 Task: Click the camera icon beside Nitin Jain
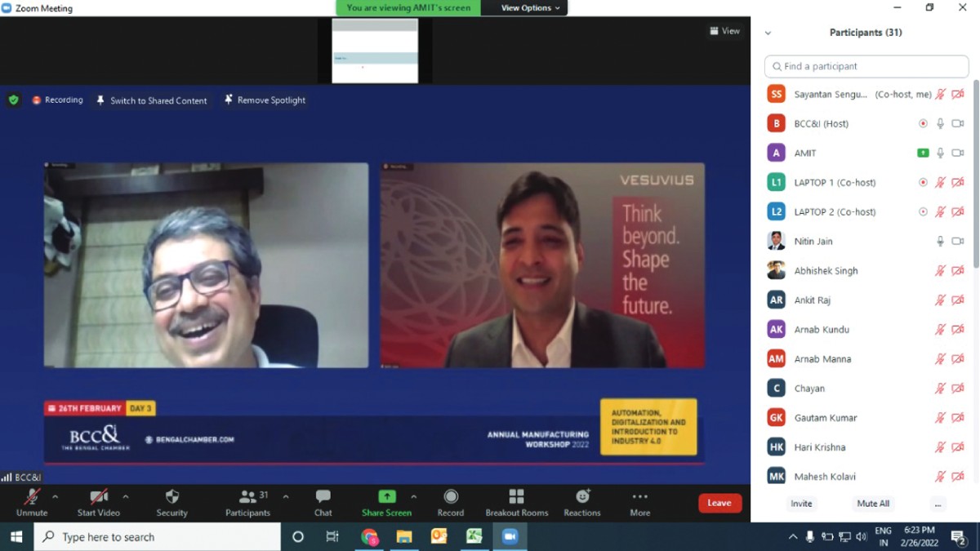[x=958, y=241]
